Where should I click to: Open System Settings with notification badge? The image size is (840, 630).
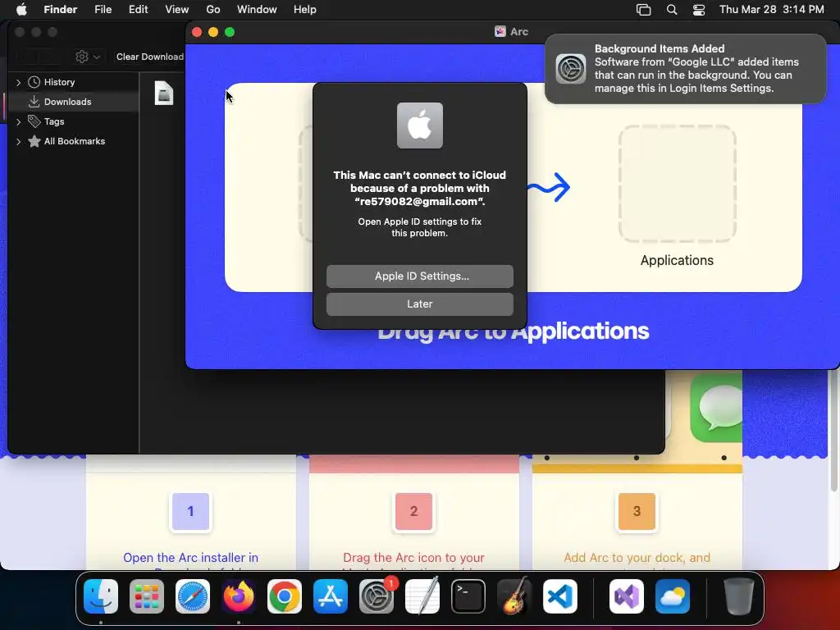[x=377, y=596]
